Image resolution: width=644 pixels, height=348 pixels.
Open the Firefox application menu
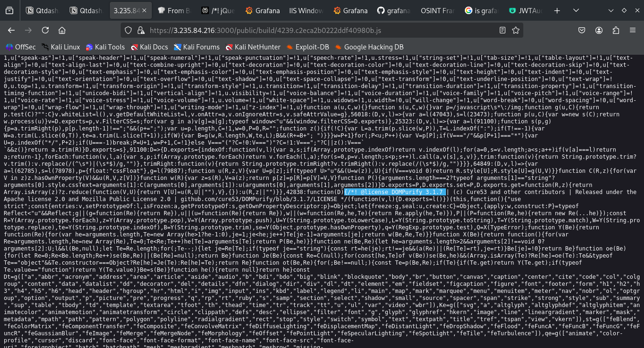click(x=632, y=30)
